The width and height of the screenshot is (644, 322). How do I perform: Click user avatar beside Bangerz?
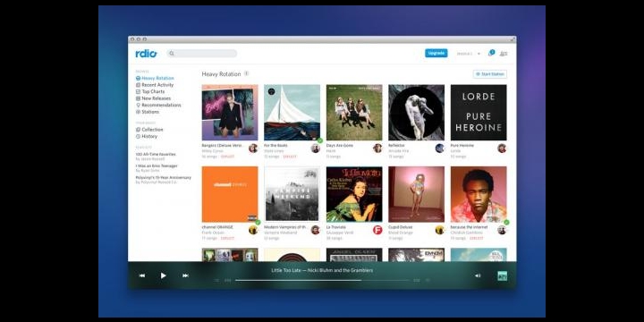click(x=253, y=148)
